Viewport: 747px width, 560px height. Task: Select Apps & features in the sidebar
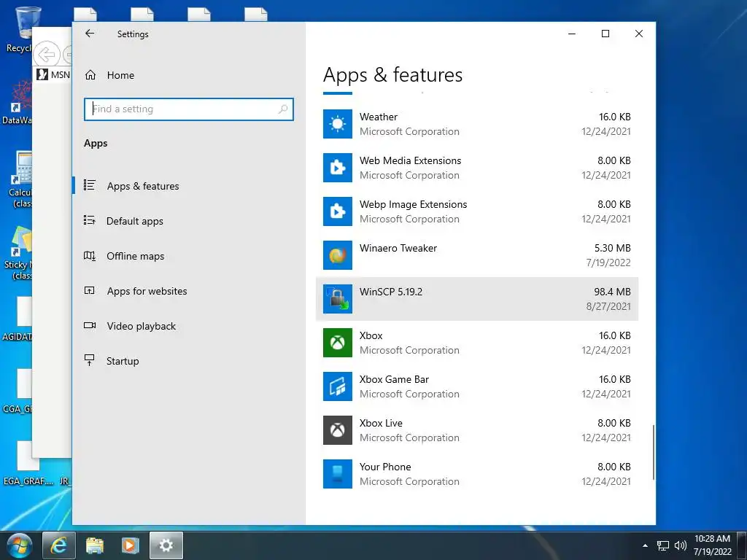[189, 186]
